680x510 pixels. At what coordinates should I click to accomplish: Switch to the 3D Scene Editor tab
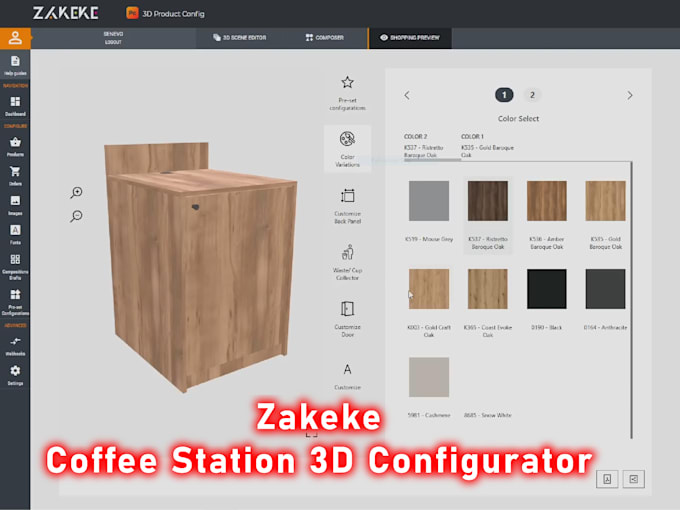pos(239,38)
